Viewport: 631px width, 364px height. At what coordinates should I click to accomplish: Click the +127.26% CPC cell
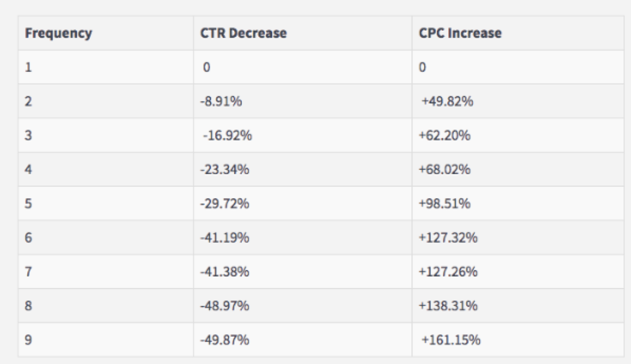[448, 272]
